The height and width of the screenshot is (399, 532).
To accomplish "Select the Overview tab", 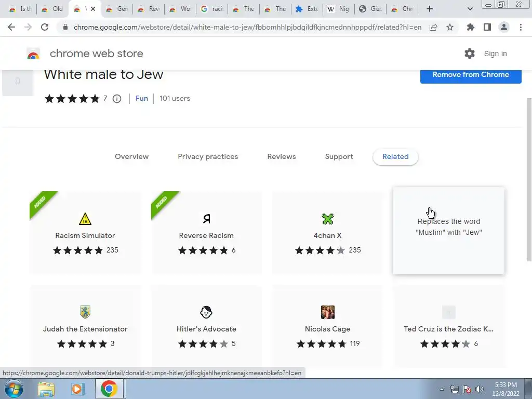I will click(x=131, y=156).
